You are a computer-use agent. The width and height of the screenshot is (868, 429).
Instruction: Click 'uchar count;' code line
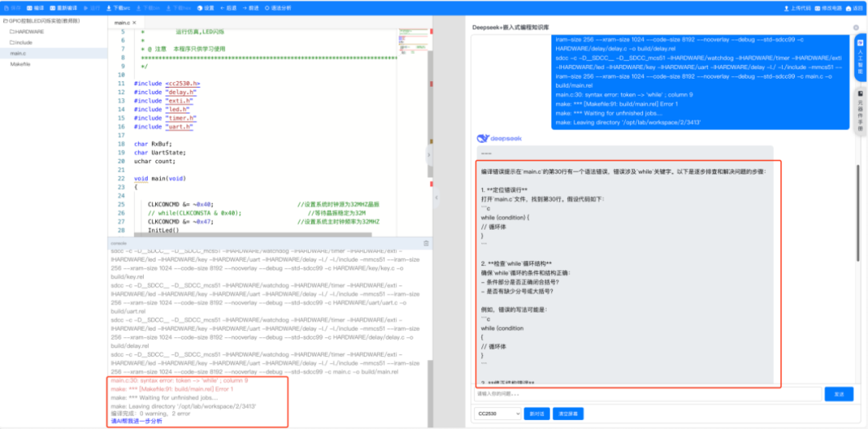point(154,161)
